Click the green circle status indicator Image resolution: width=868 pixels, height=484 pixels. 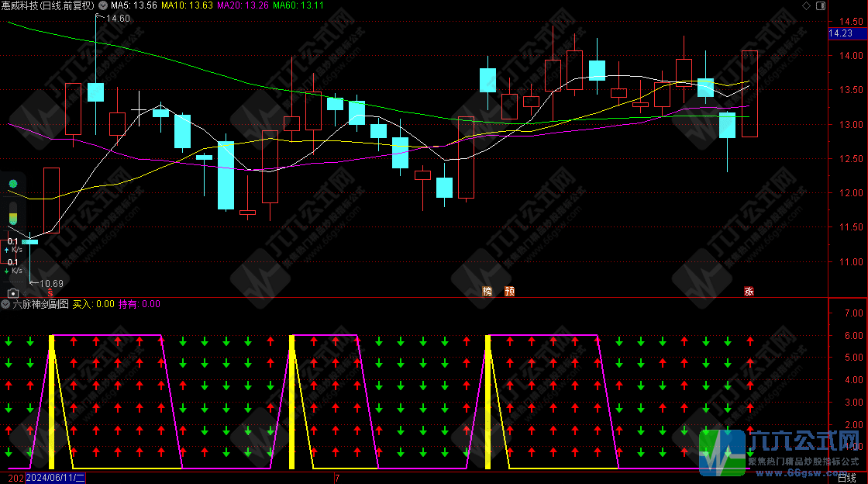[x=12, y=184]
